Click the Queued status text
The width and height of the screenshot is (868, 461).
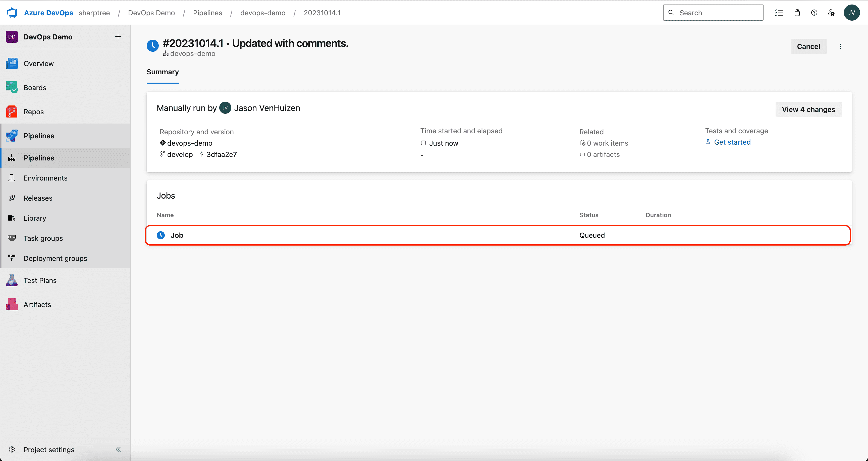pos(592,235)
